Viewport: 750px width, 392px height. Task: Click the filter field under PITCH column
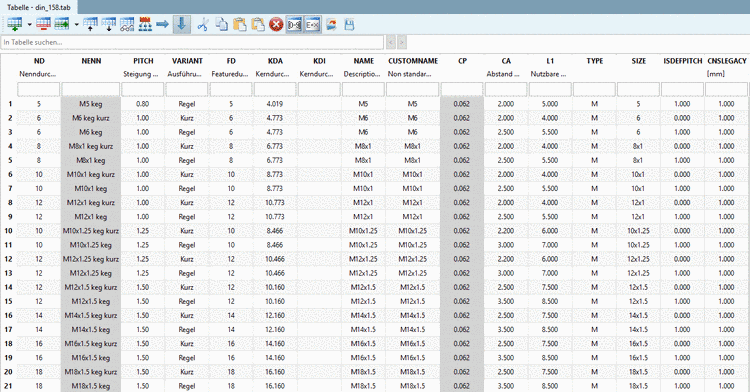[x=143, y=89]
